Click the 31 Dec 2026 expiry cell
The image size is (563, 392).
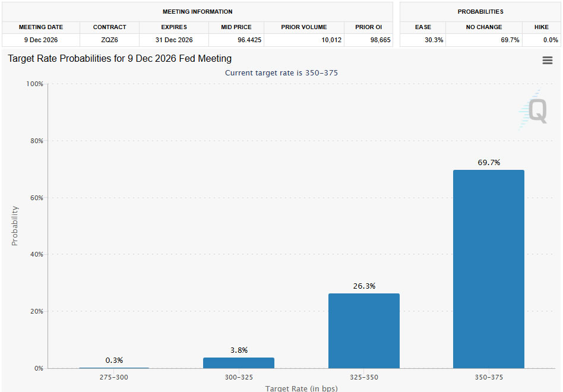[x=174, y=40]
